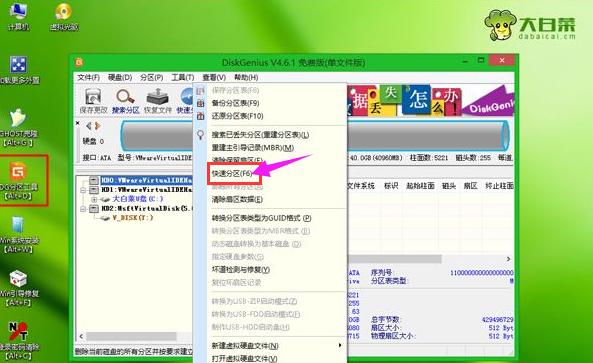593x363 pixels.
Task: Collapse the HD1 tree node
Action: (x=83, y=190)
